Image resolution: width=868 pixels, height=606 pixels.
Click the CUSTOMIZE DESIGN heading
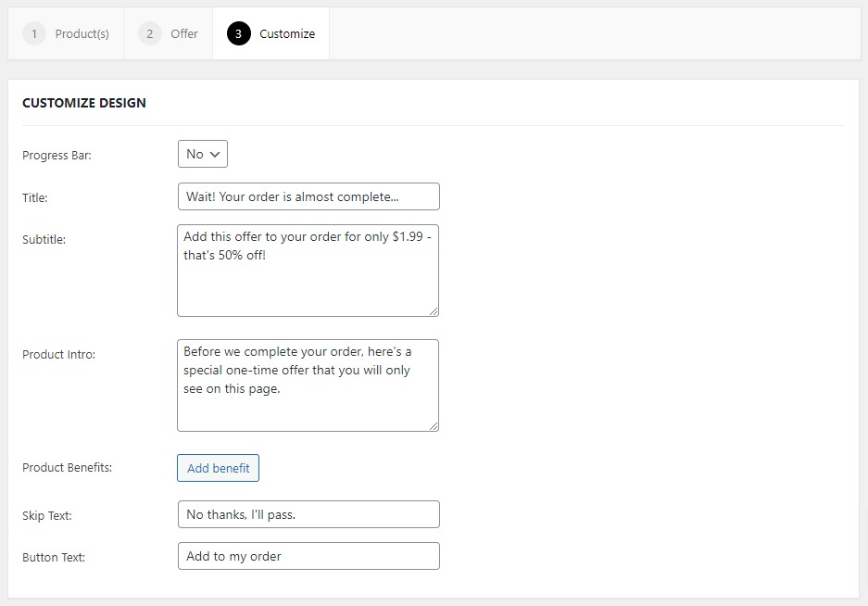(83, 103)
